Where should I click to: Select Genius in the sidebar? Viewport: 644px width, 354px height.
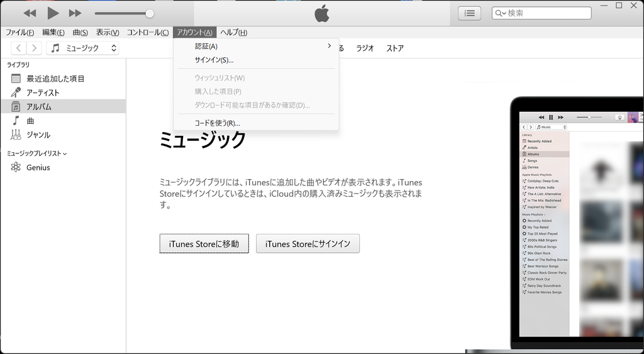64,167
